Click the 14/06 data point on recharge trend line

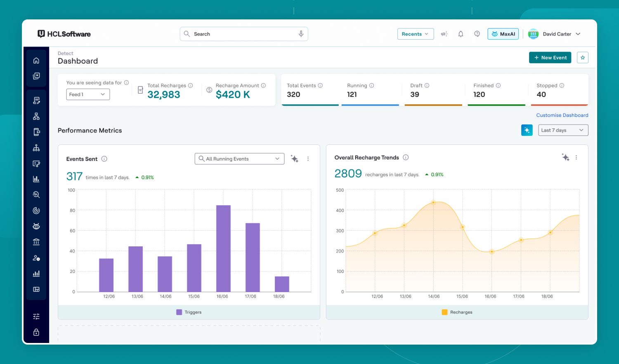click(433, 202)
